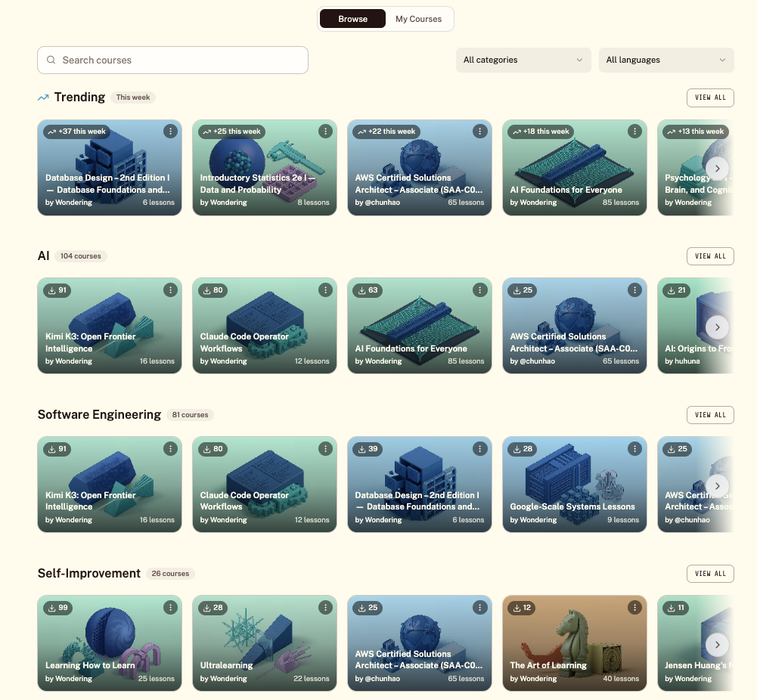The image size is (757, 700).
Task: Open options menu on The Art of Learning card
Action: pos(634,607)
